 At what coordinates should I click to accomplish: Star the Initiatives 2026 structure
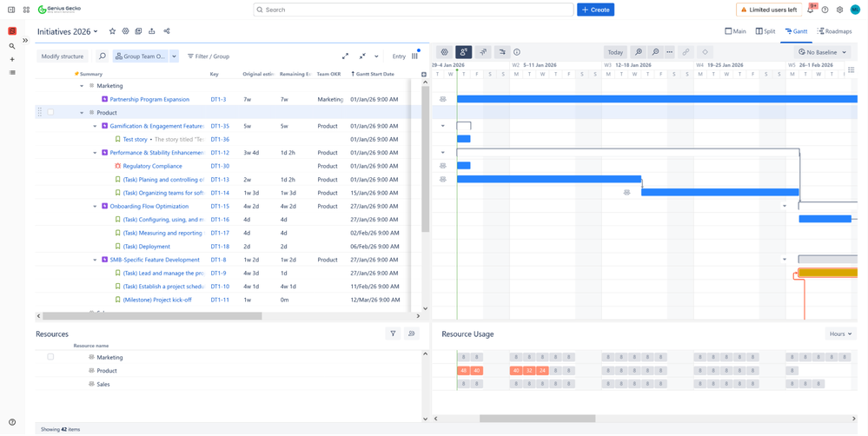[112, 31]
